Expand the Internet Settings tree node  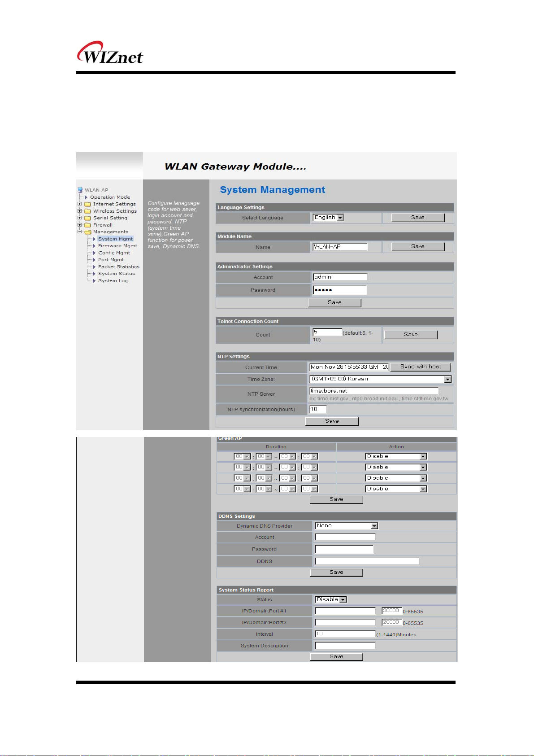point(79,204)
